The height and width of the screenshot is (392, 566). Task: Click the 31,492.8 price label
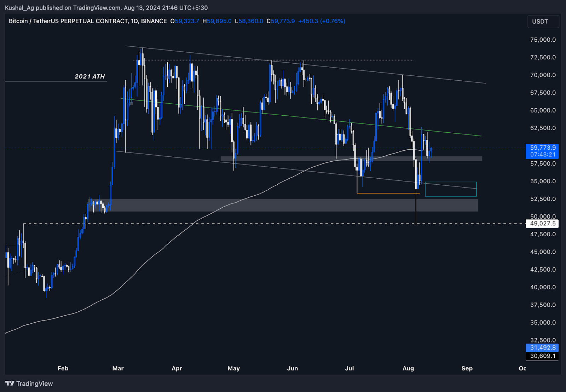542,348
